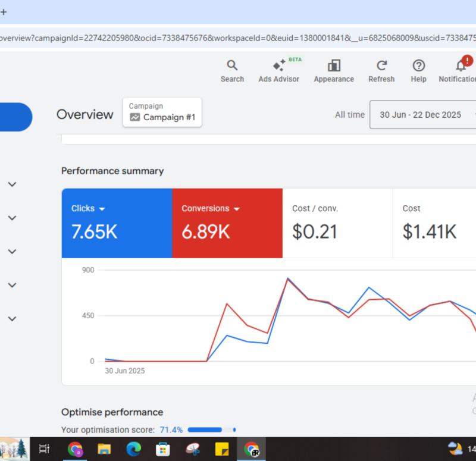
Task: Launch Ads Advisor beta feature
Action: click(278, 67)
